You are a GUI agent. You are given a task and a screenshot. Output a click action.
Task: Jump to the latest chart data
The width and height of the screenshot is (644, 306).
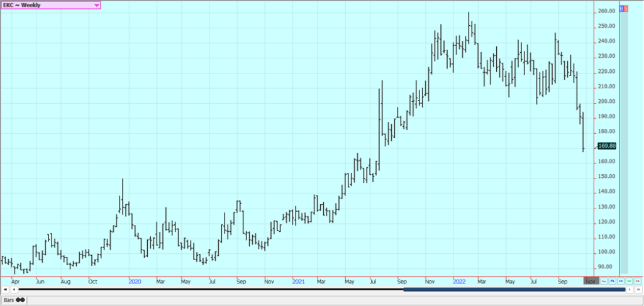click(x=638, y=290)
